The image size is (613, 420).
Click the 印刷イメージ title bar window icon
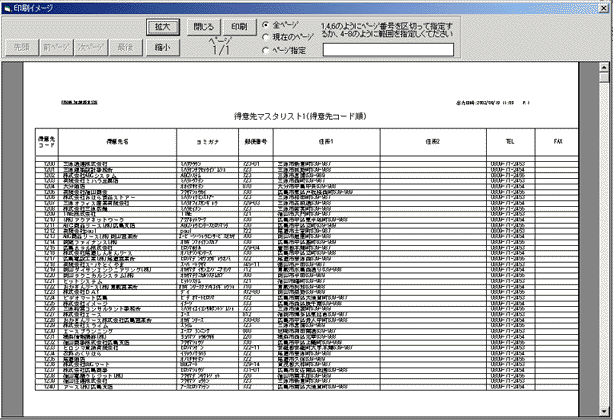[7, 8]
